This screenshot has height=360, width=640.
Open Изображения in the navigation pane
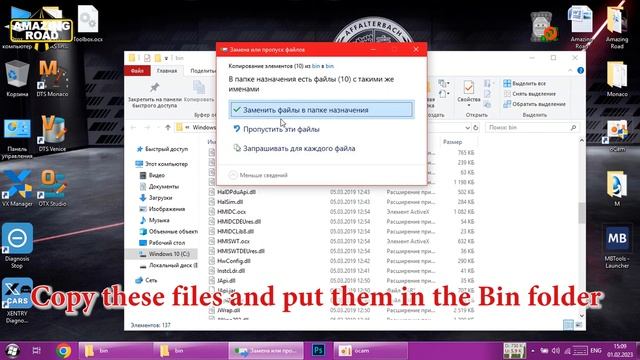[162, 209]
